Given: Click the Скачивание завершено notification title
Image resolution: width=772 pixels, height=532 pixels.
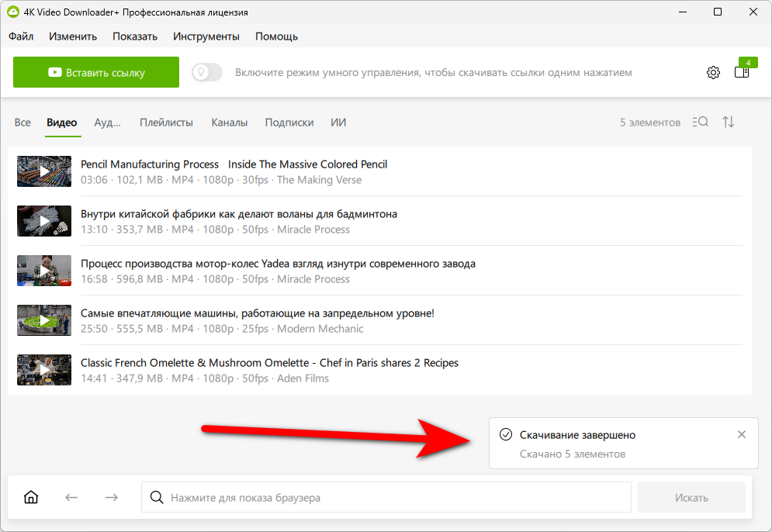Looking at the screenshot, I should (577, 435).
